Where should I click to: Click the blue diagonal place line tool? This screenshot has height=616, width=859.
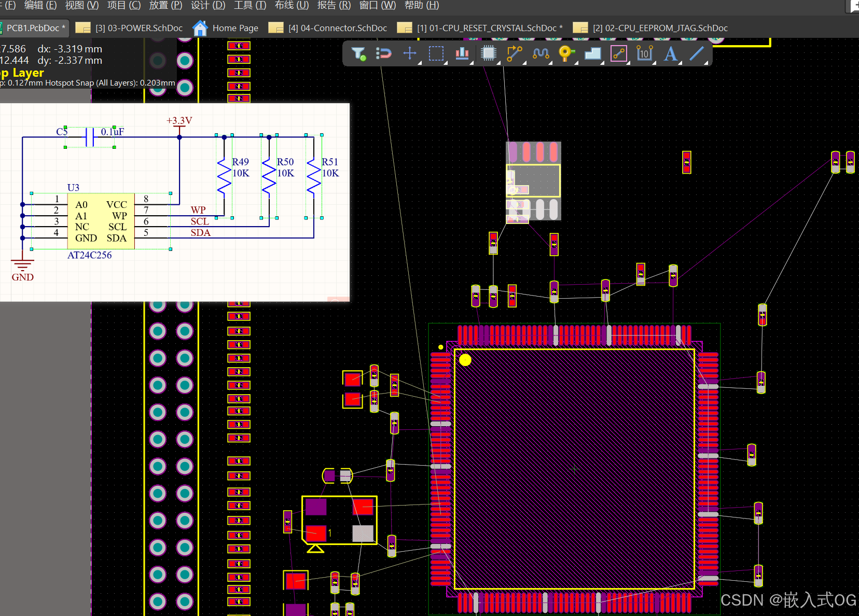[697, 53]
